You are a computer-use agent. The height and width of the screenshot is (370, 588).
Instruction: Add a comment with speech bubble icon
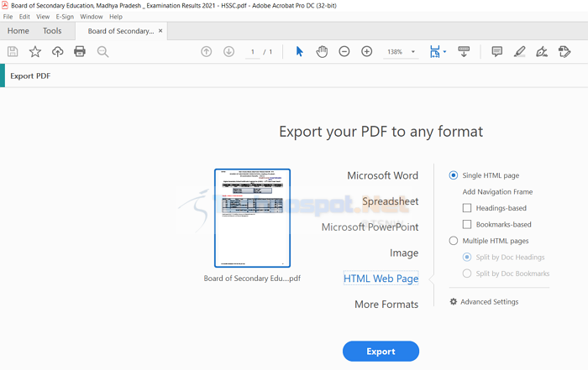[x=497, y=51]
